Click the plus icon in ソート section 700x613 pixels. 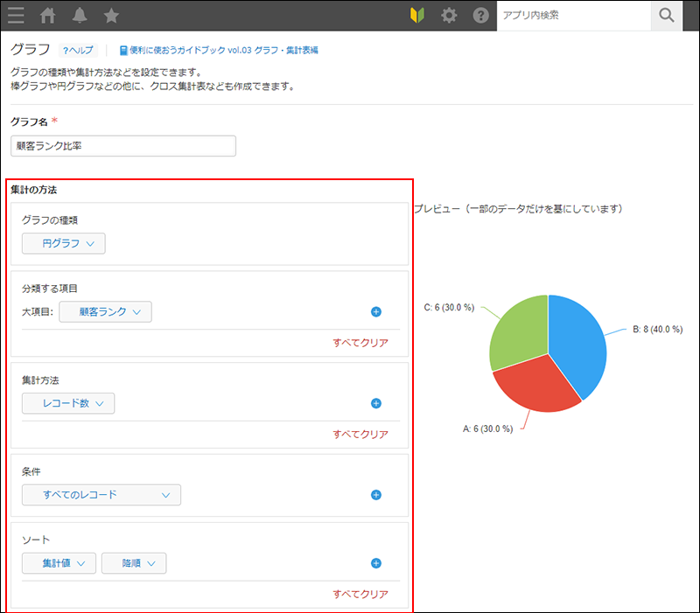pyautogui.click(x=376, y=563)
